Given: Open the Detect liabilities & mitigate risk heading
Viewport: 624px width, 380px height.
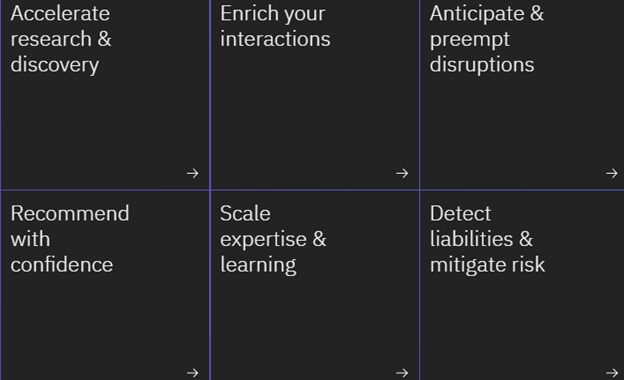Looking at the screenshot, I should click(x=487, y=239).
